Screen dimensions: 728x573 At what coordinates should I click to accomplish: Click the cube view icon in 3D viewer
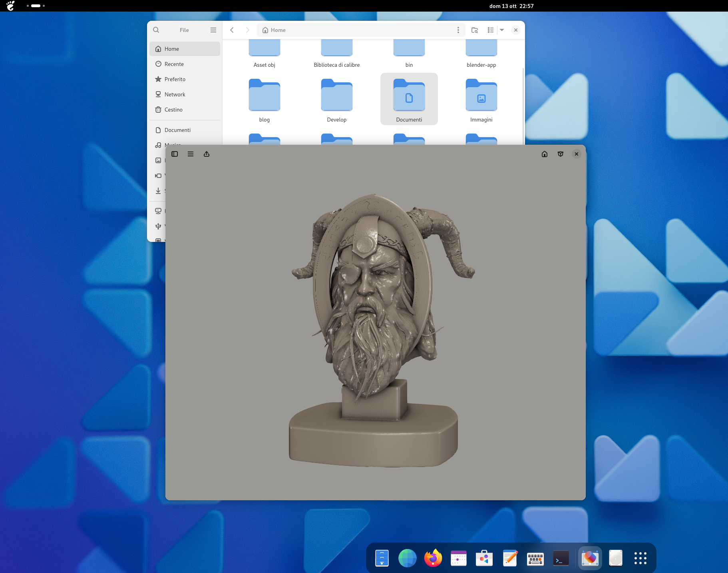coord(561,154)
